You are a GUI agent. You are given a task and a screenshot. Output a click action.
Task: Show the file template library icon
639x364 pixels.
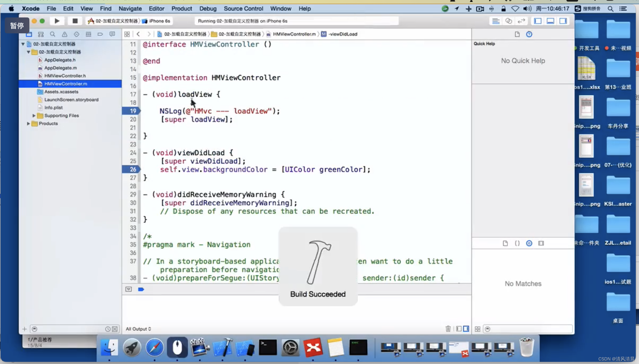(x=505, y=243)
